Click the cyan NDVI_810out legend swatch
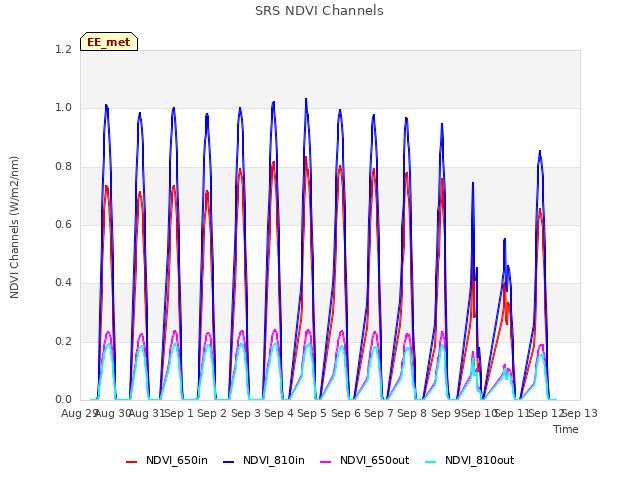 [x=430, y=462]
